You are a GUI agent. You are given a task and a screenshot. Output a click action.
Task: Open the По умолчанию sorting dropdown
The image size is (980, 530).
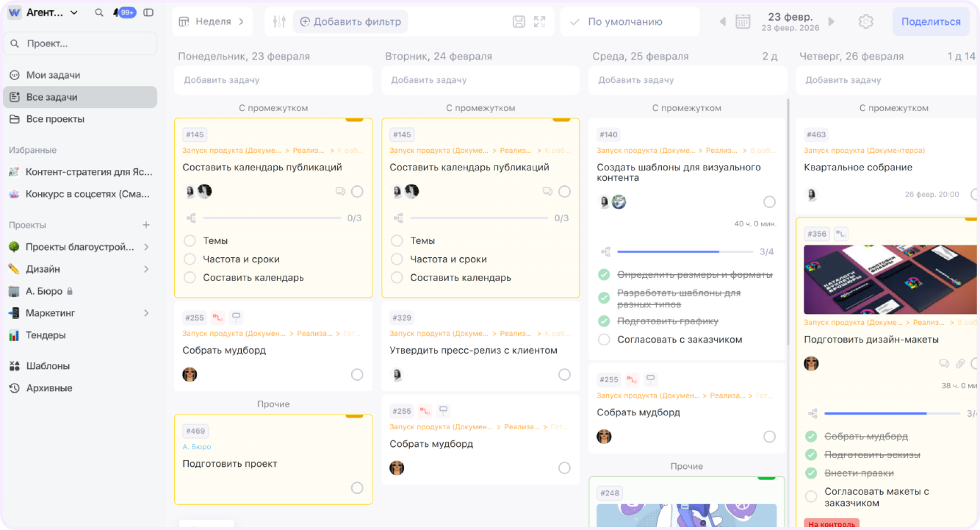(x=629, y=22)
